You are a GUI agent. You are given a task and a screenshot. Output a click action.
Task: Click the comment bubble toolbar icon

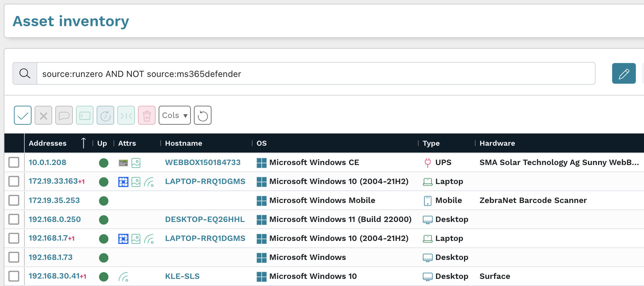click(64, 115)
